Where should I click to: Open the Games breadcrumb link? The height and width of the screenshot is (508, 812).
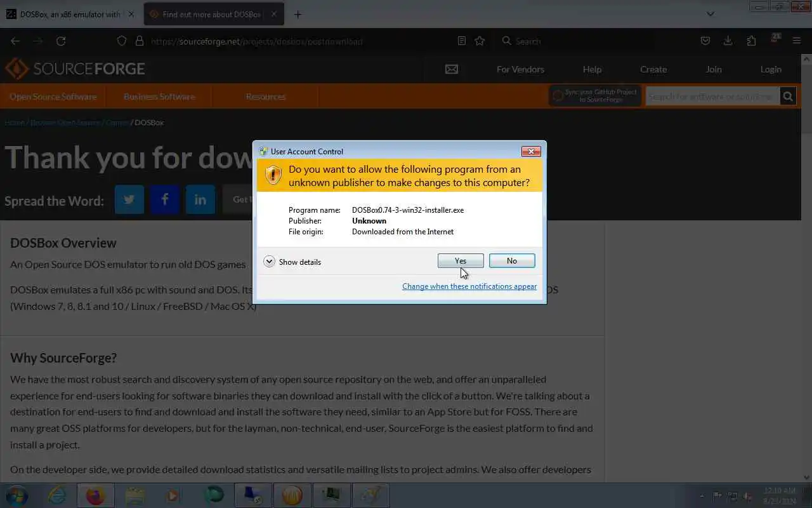(x=117, y=122)
